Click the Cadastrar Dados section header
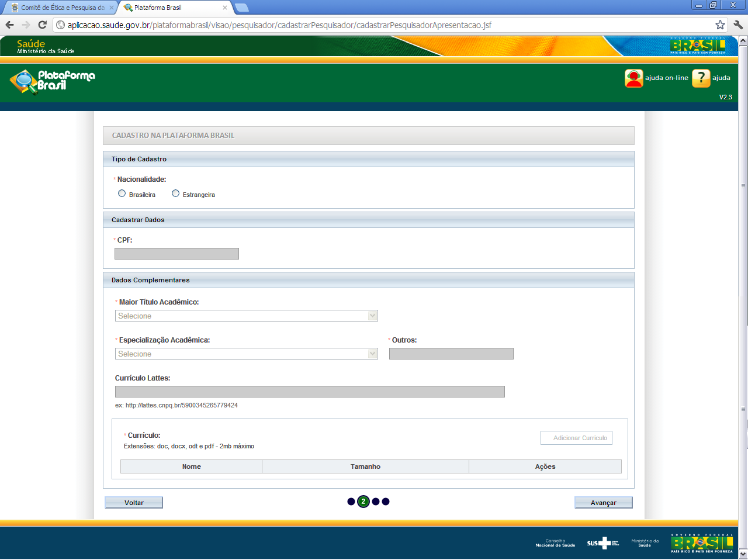748x560 pixels. (369, 220)
